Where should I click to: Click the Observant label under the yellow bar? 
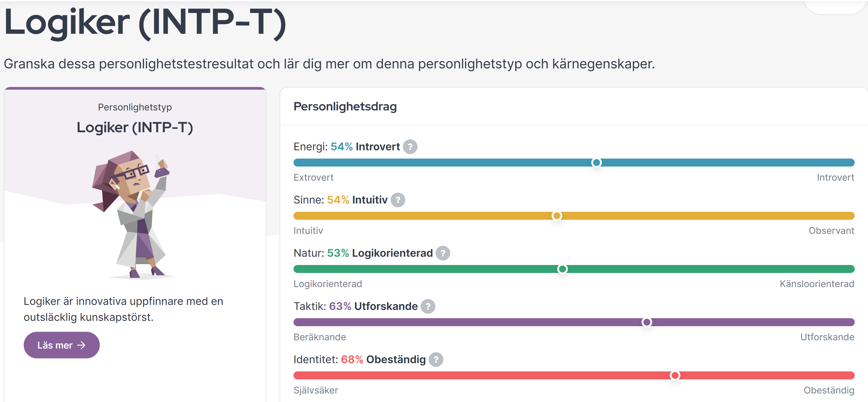pos(831,231)
